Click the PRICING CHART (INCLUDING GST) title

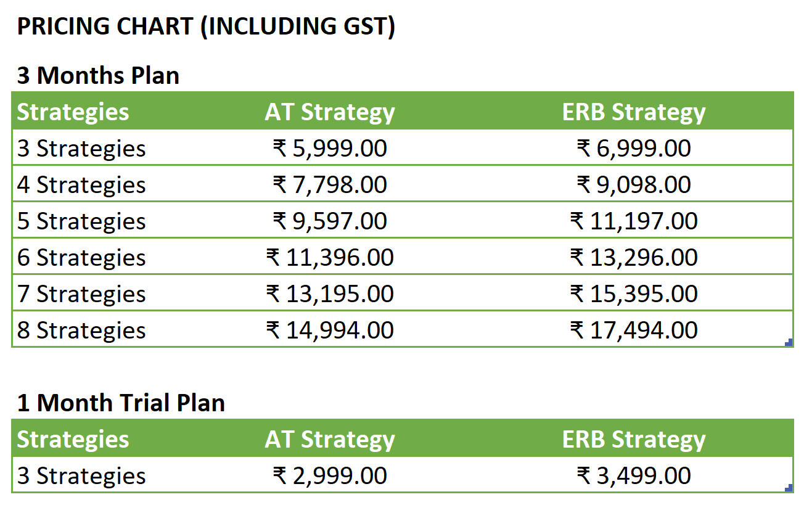tap(206, 27)
